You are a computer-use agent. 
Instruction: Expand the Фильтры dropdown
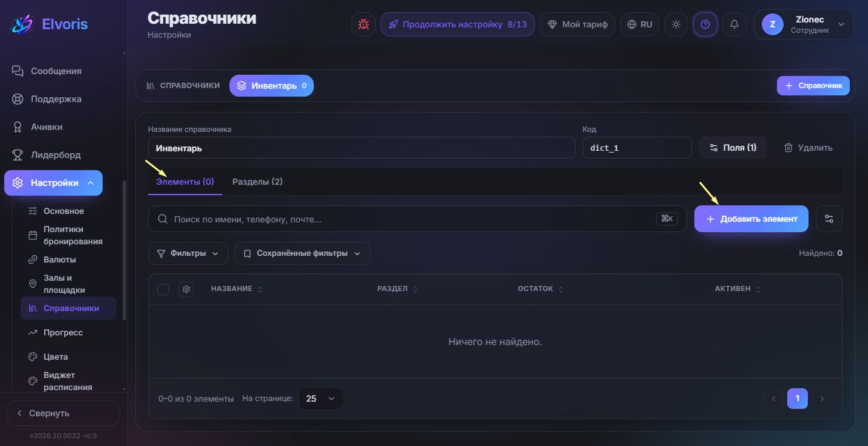tap(188, 253)
